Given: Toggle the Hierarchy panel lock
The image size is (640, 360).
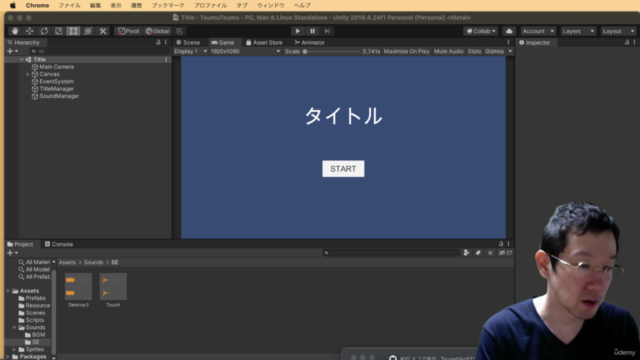Looking at the screenshot, I should click(x=158, y=42).
